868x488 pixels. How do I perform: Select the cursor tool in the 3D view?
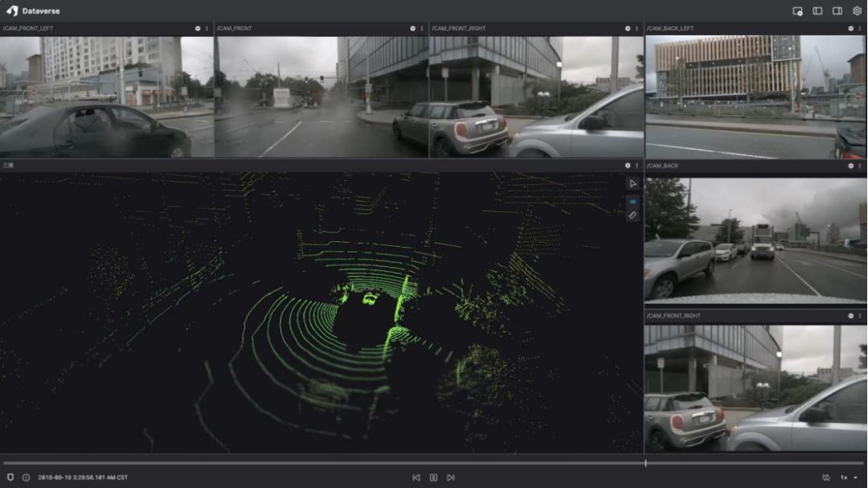(633, 183)
